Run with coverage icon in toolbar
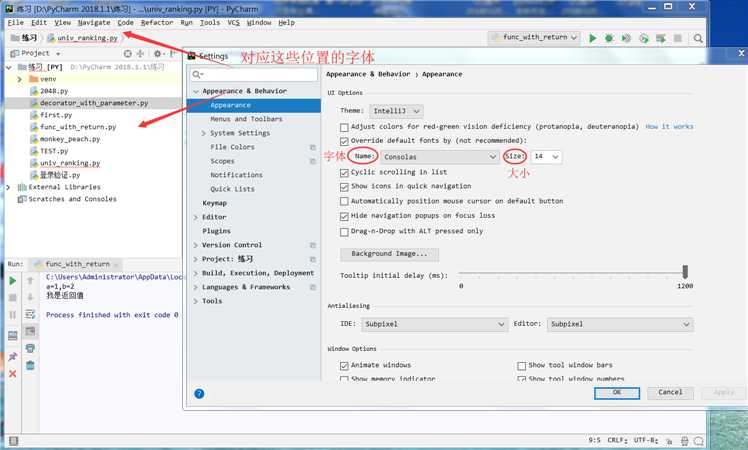The width and height of the screenshot is (748, 450). (x=626, y=38)
